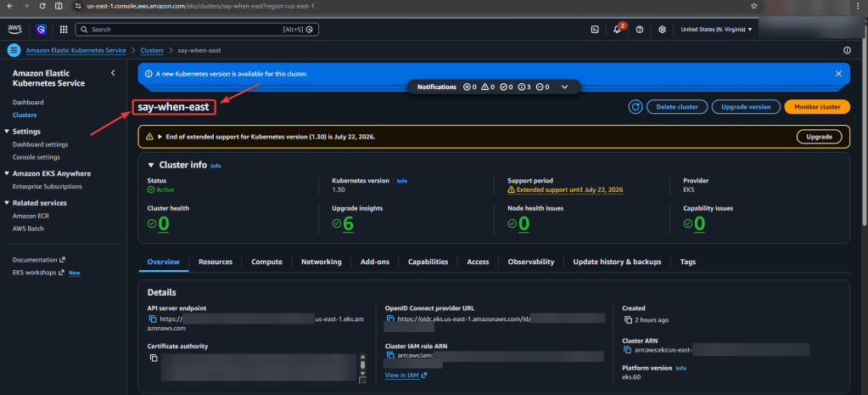
Task: Open the Add-ons tab
Action: pyautogui.click(x=374, y=262)
